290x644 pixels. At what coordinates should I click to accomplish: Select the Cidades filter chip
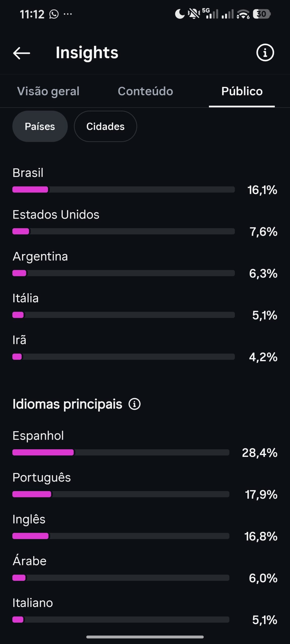click(105, 126)
